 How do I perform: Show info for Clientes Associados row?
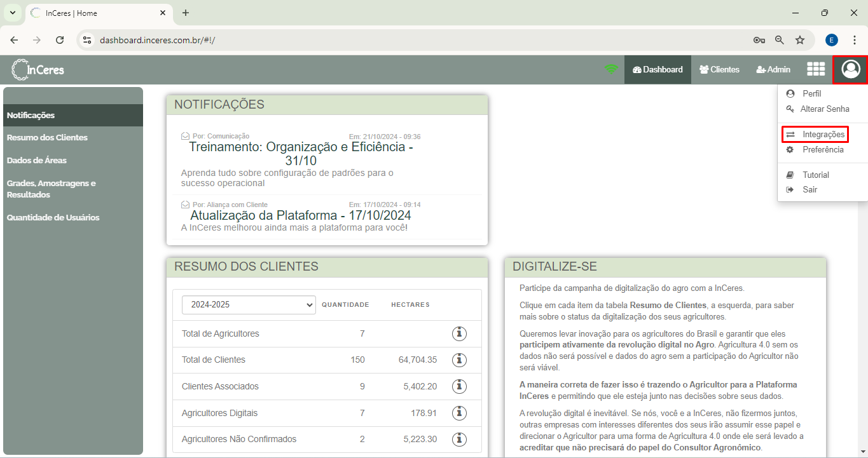(x=459, y=386)
